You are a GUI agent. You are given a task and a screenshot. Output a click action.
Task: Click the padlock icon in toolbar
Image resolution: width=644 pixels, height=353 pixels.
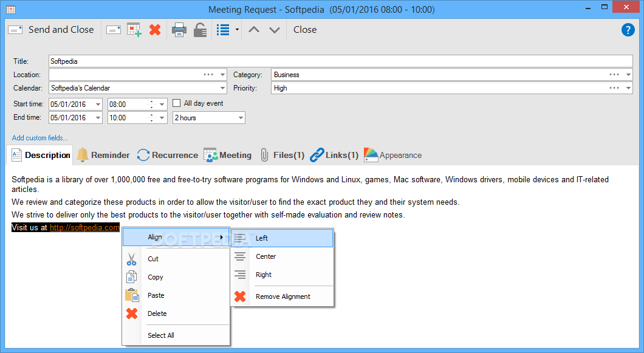pyautogui.click(x=200, y=30)
